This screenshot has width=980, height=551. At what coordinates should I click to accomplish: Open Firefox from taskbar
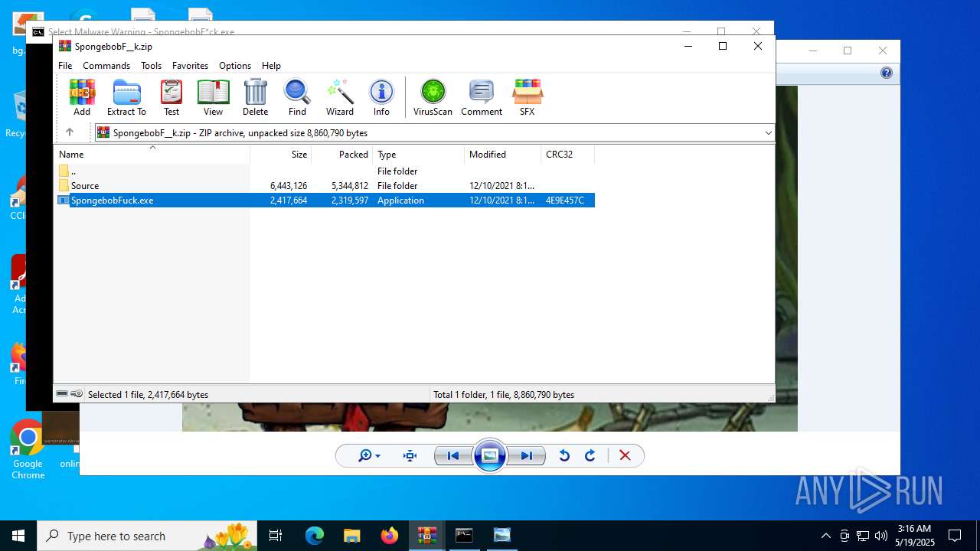[389, 536]
